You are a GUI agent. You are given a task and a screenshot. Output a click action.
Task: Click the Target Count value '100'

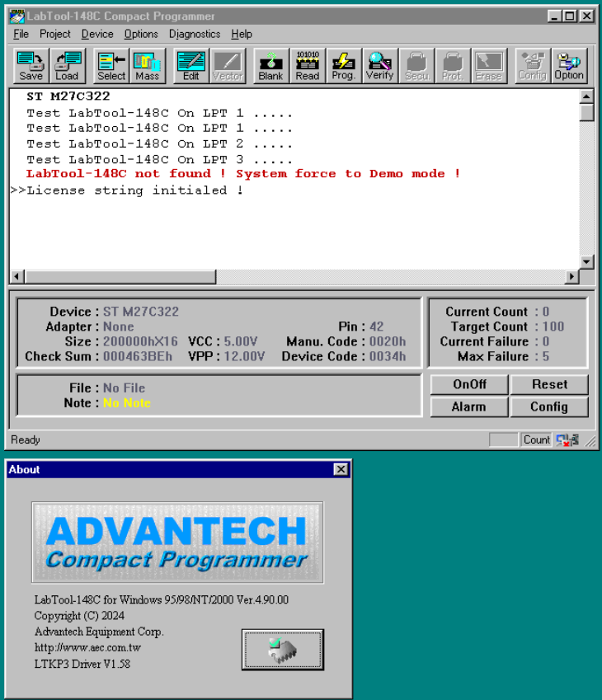coord(553,327)
